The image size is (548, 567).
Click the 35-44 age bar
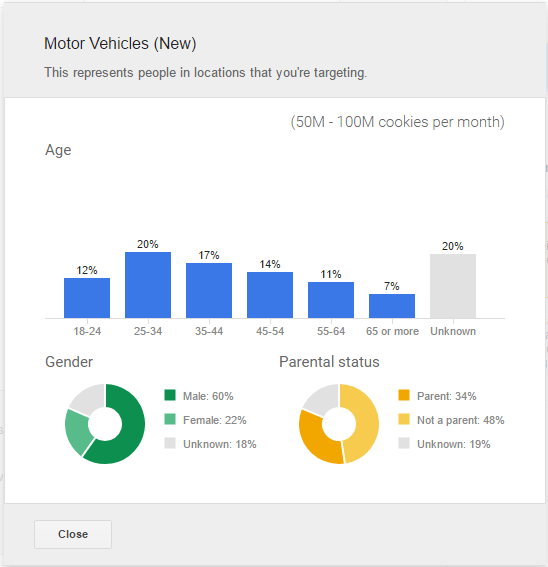209,290
